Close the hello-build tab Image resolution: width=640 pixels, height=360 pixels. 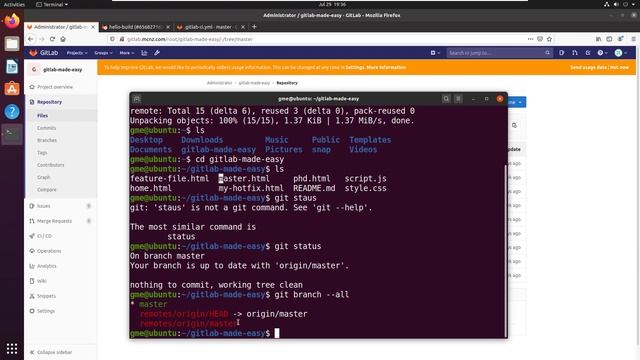[168, 27]
